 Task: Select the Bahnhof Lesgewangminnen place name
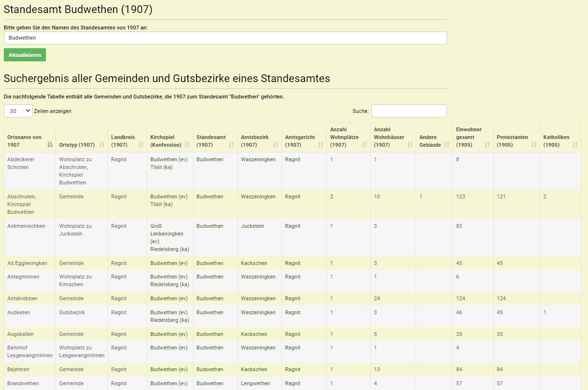click(30, 351)
